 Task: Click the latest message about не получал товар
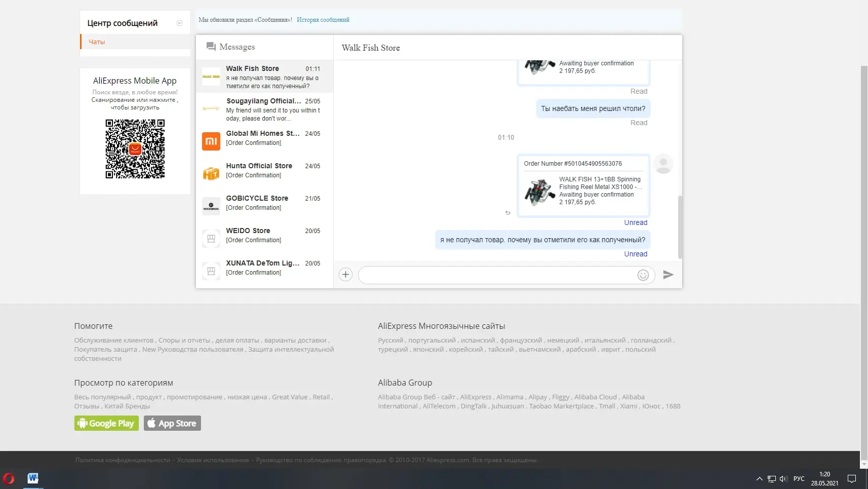(x=543, y=240)
